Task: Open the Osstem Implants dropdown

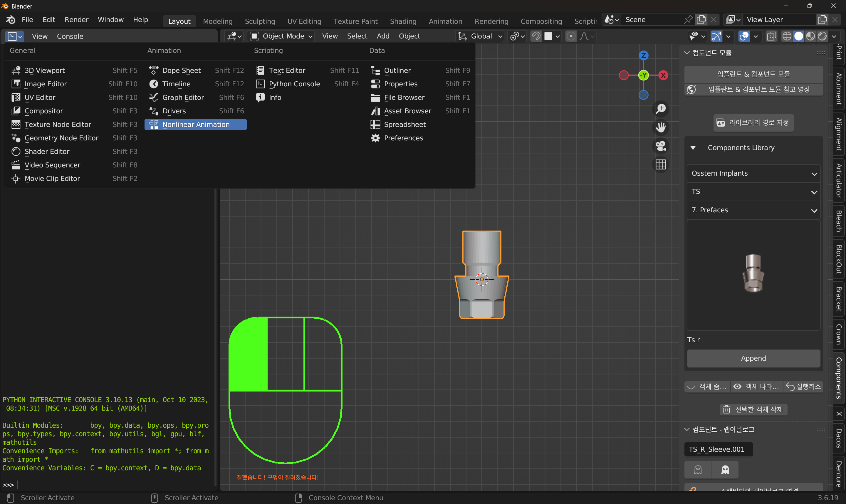Action: click(753, 174)
